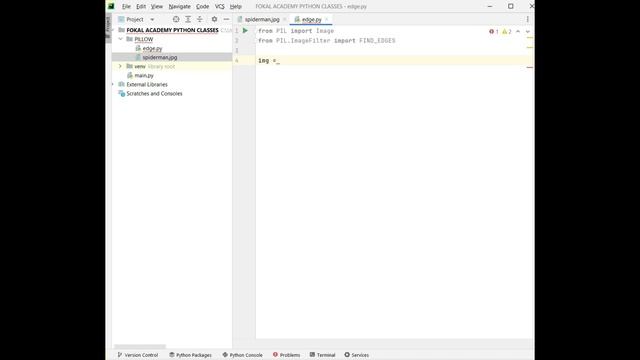Viewport: 640px width, 360px height.
Task: Minimize the PyCharm window
Action: click(x=490, y=6)
